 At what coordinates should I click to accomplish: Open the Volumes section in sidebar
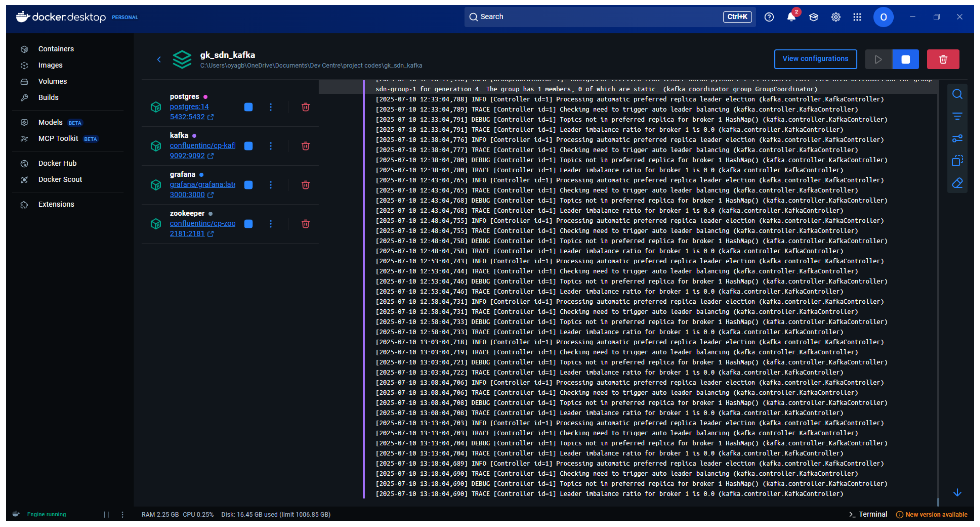(x=53, y=81)
